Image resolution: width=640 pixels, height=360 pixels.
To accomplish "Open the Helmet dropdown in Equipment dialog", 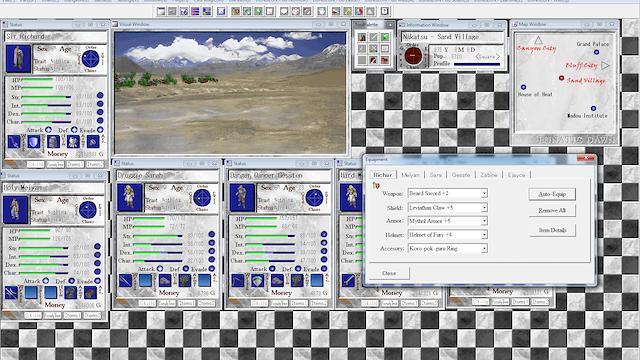I will pos(484,235).
